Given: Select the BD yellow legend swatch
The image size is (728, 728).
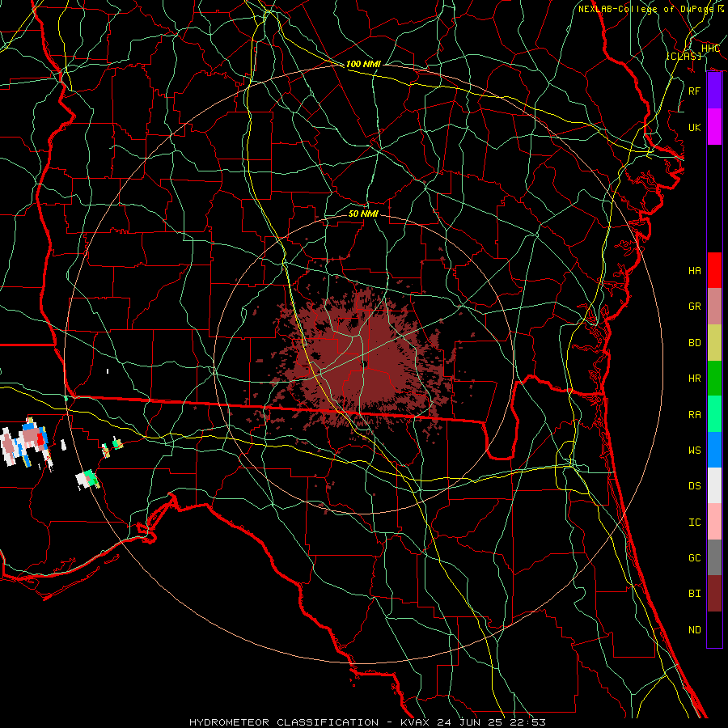Looking at the screenshot, I should (x=714, y=343).
